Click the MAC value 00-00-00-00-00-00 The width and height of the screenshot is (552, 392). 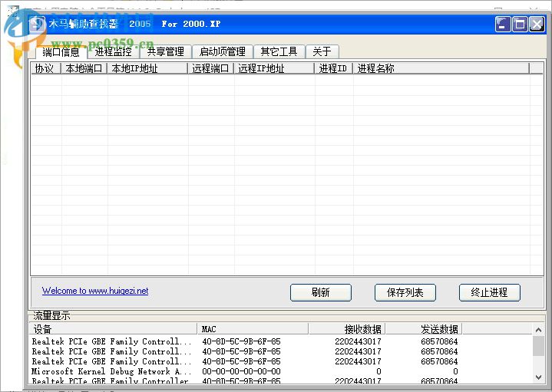242,371
